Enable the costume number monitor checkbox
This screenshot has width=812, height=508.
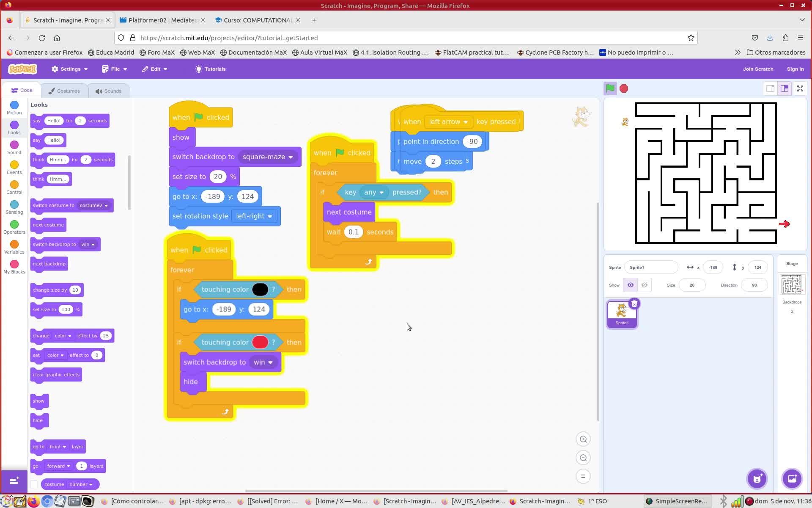click(35, 484)
